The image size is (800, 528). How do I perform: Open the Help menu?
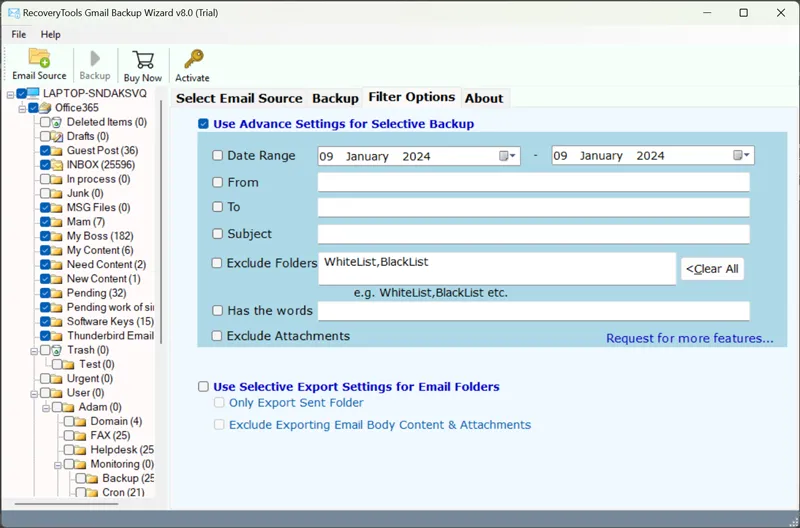click(x=50, y=34)
